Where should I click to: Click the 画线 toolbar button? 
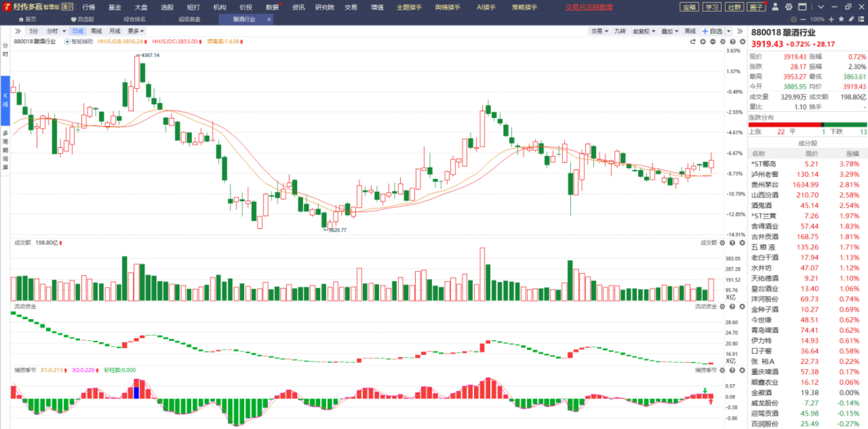[690, 31]
